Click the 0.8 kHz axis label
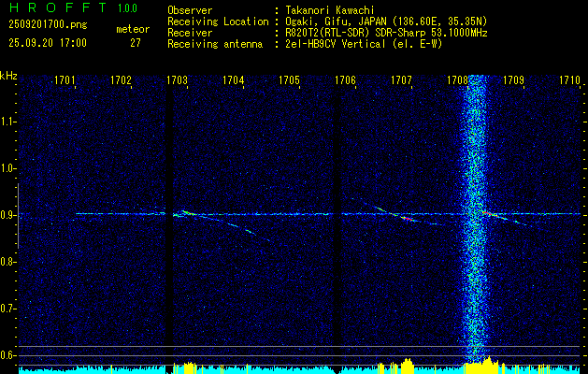The width and height of the screenshot is (588, 374). [x=7, y=262]
